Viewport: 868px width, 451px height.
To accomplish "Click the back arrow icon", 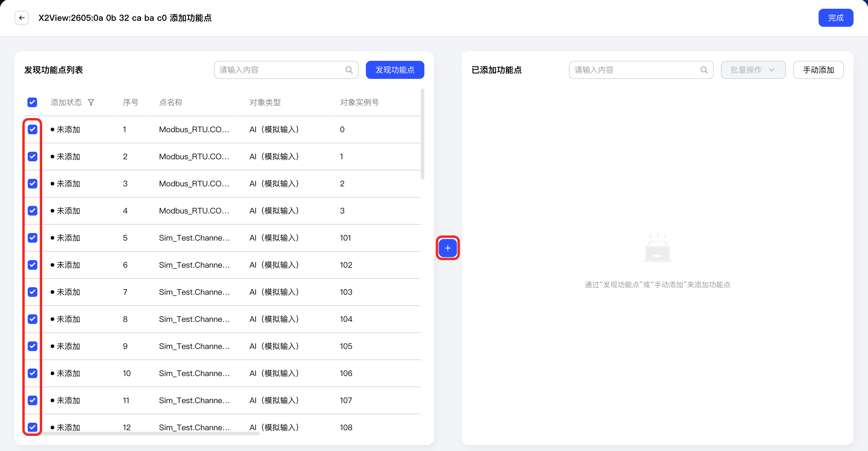I will (x=22, y=18).
